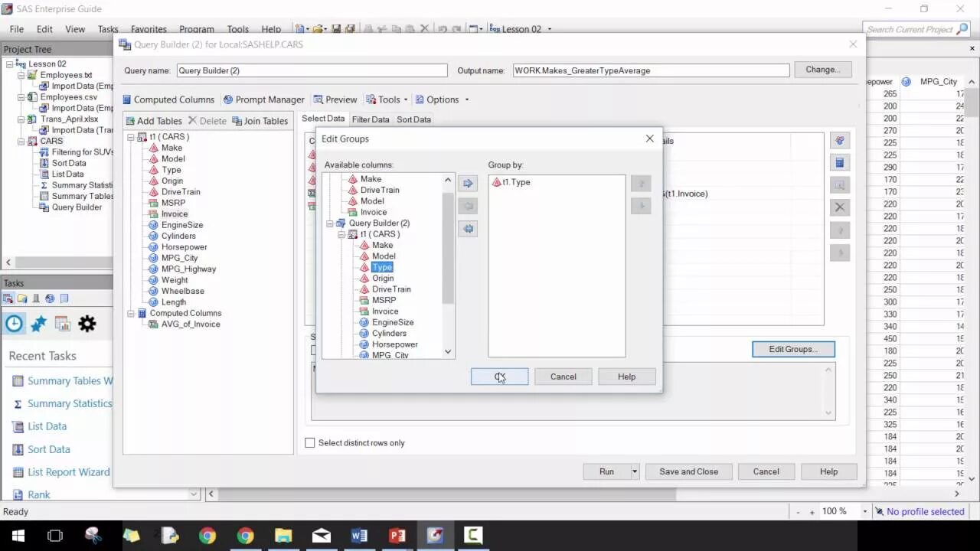Open Computed Columns in Query Builder

point(168,99)
